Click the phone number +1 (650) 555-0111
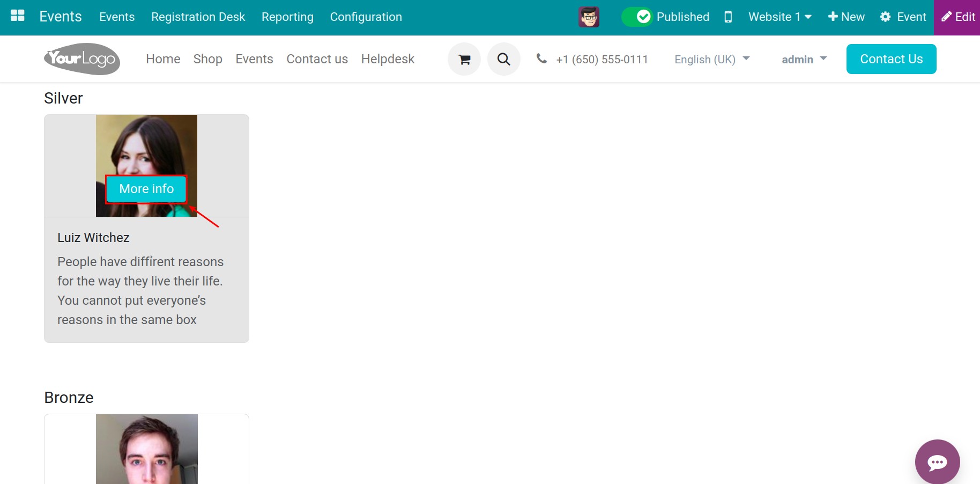The width and height of the screenshot is (980, 484). tap(602, 60)
